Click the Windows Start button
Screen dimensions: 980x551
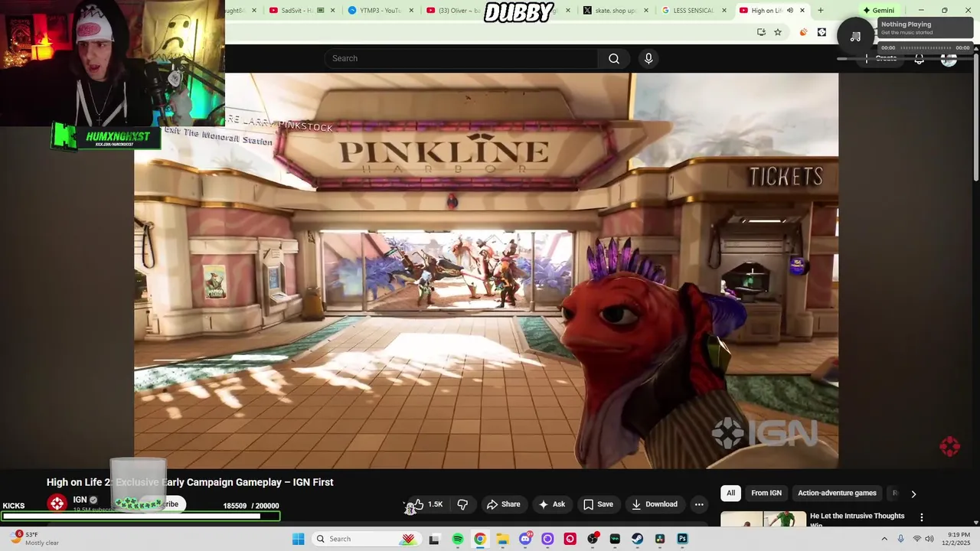point(298,539)
